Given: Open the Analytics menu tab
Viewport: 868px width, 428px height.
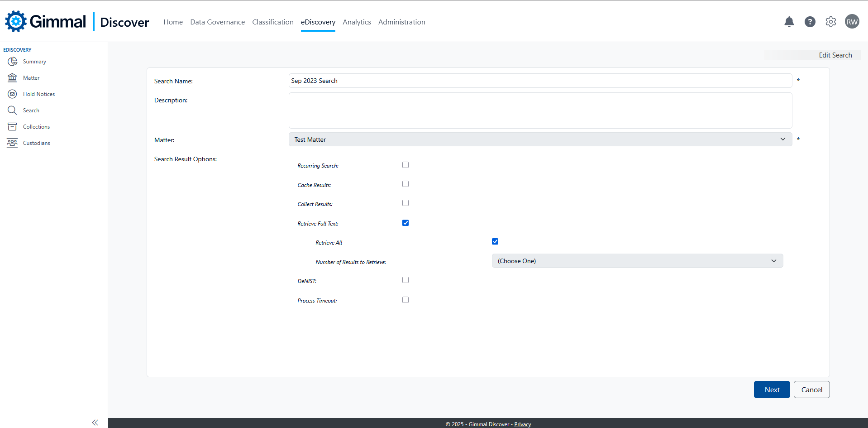Looking at the screenshot, I should click(357, 22).
